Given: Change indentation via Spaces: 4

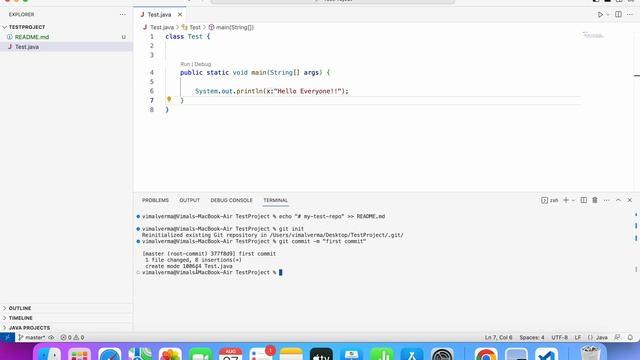Looking at the screenshot, I should tap(532, 338).
